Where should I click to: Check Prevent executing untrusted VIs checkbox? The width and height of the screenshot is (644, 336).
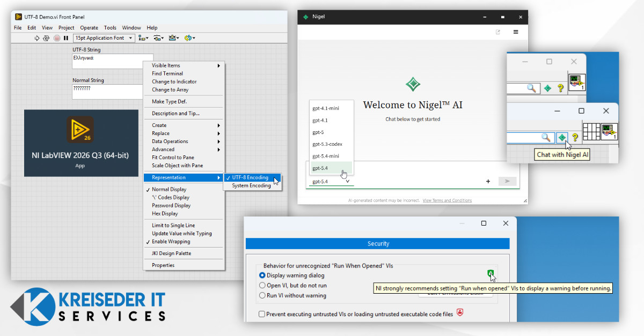(262, 314)
